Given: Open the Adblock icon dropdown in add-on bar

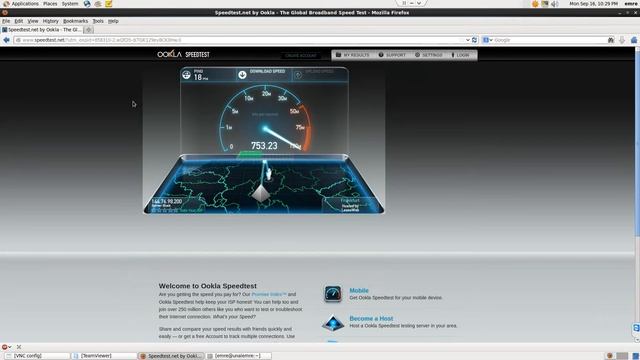Looking at the screenshot, I should [6, 347].
